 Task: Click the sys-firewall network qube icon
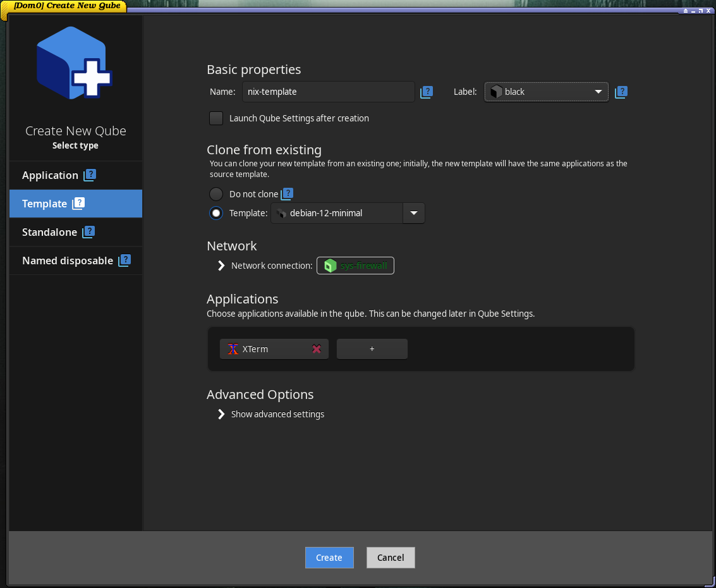[x=330, y=266]
